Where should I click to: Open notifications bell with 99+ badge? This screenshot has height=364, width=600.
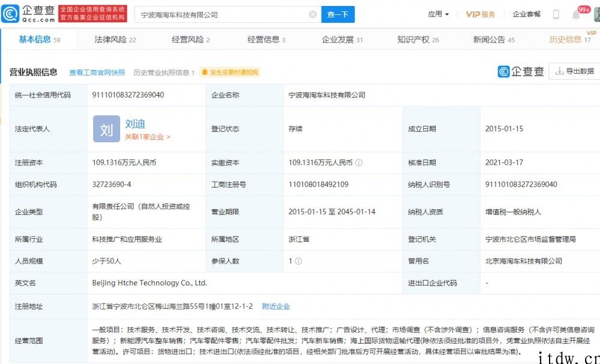click(576, 14)
